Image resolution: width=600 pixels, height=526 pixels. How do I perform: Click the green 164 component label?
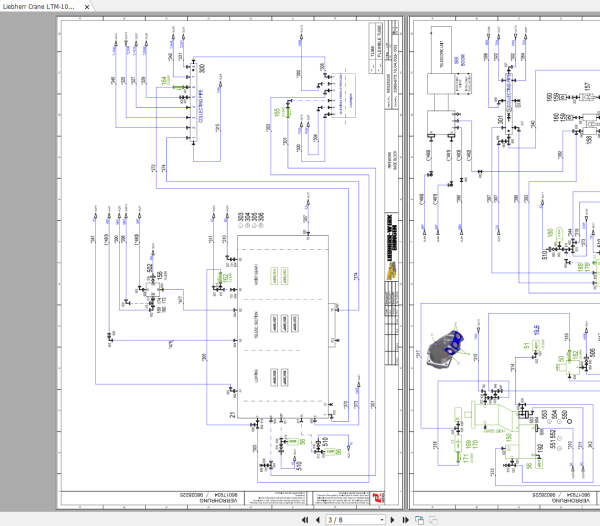pyautogui.click(x=164, y=80)
